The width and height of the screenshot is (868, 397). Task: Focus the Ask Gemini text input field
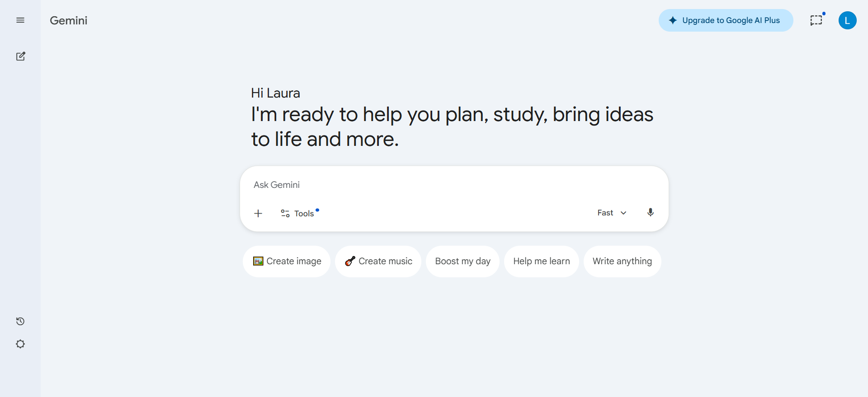click(x=452, y=185)
